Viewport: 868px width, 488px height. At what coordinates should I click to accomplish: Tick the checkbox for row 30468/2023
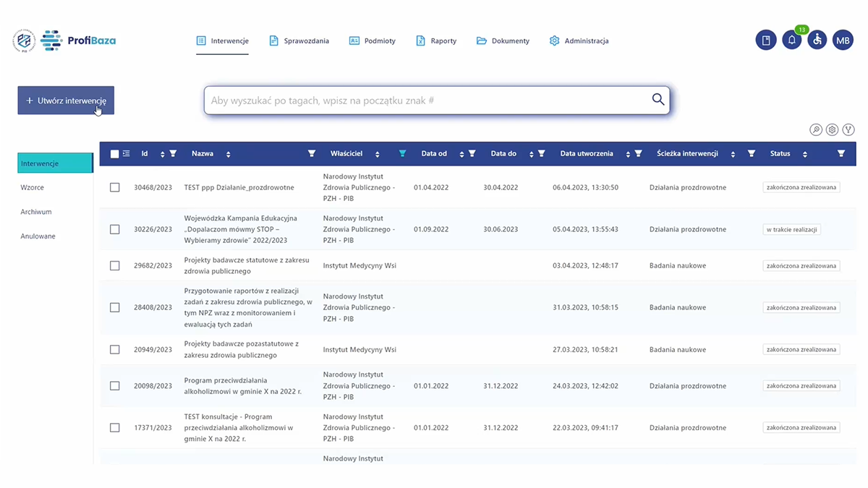point(115,187)
